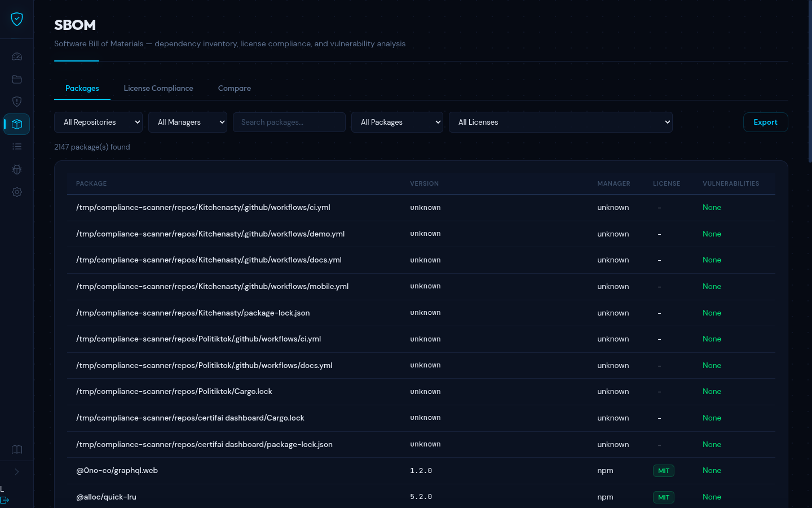Click the MIT license badge for graphql.web
812x508 pixels.
tap(663, 470)
